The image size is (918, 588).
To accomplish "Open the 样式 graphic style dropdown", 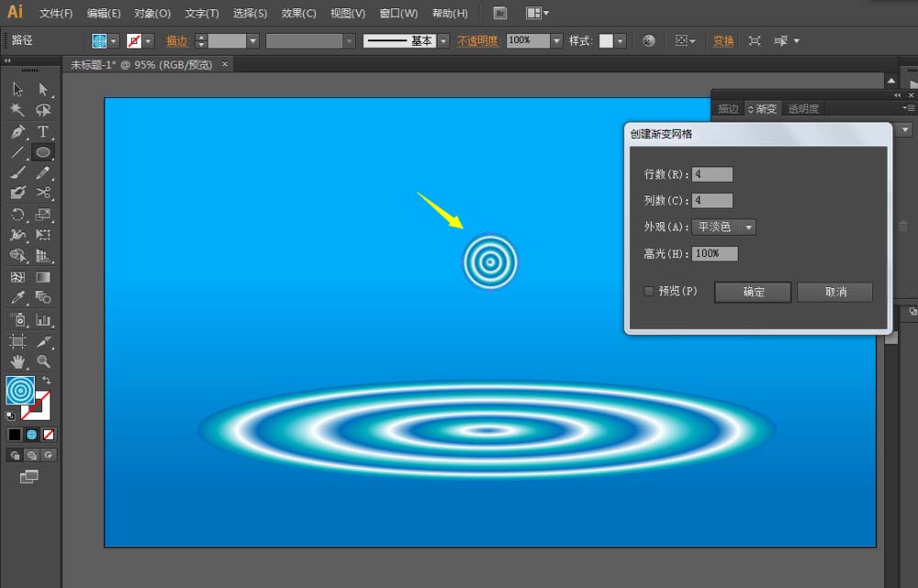I will tap(620, 41).
